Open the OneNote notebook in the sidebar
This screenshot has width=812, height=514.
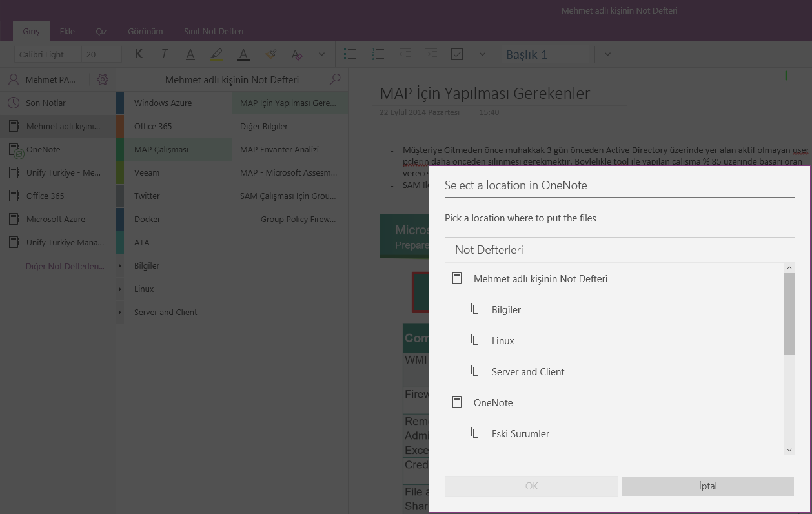click(x=58, y=149)
